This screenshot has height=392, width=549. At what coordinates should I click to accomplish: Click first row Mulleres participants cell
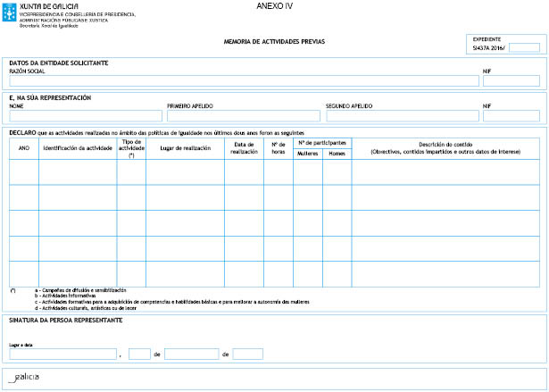(x=307, y=171)
